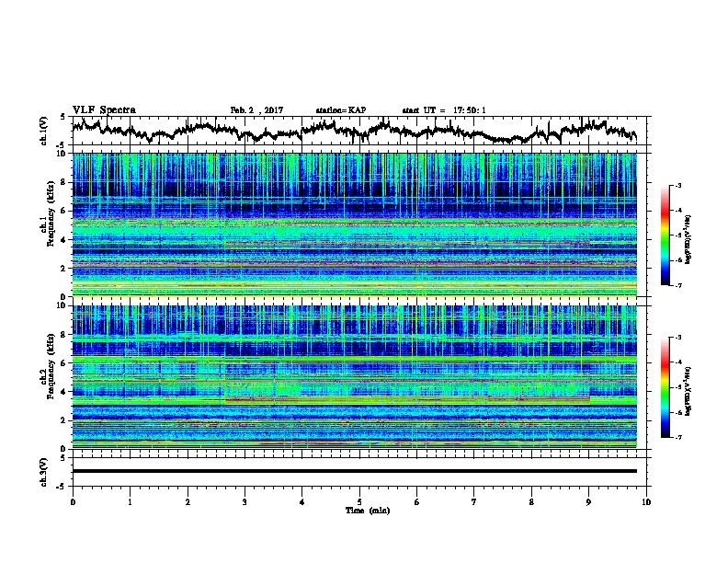Screen dimensions: 728x563
Task: Click the "VLF Spectra" title text
Action: pos(104,110)
